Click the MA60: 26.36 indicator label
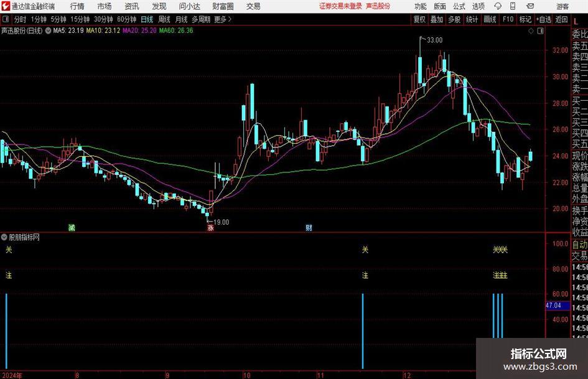 click(176, 30)
